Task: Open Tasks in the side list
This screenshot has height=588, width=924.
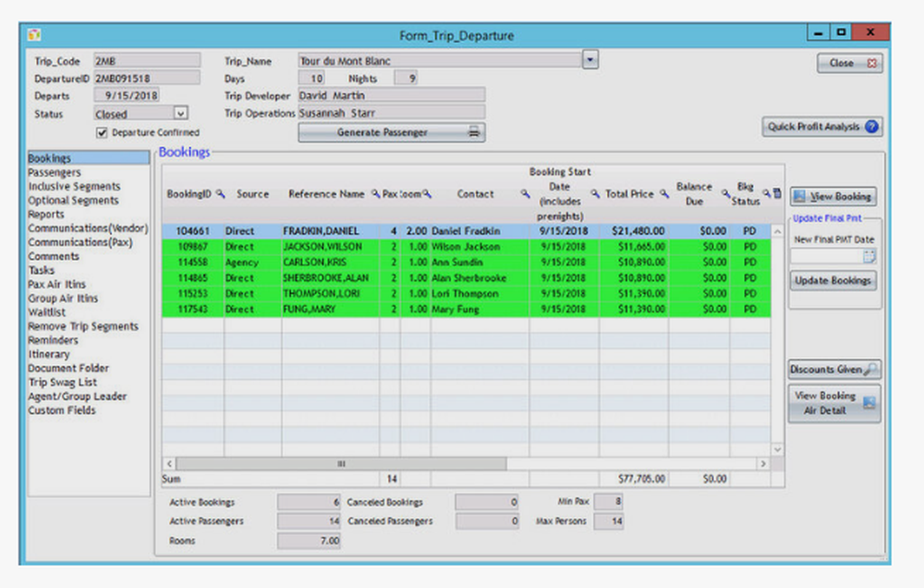Action: point(42,270)
